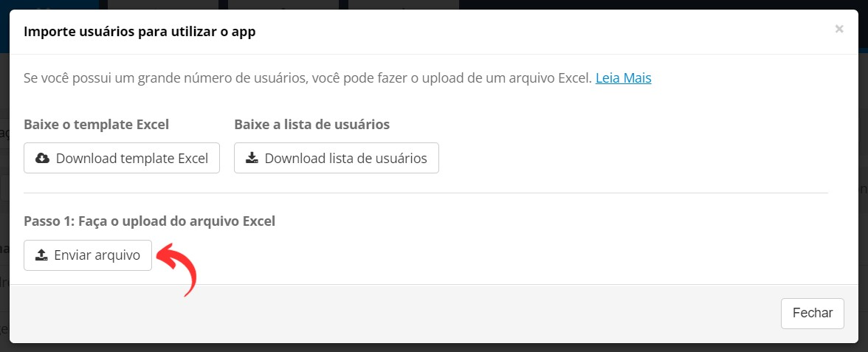868x352 pixels.
Task: Click the "Download lista de usuários" button text
Action: coord(346,158)
